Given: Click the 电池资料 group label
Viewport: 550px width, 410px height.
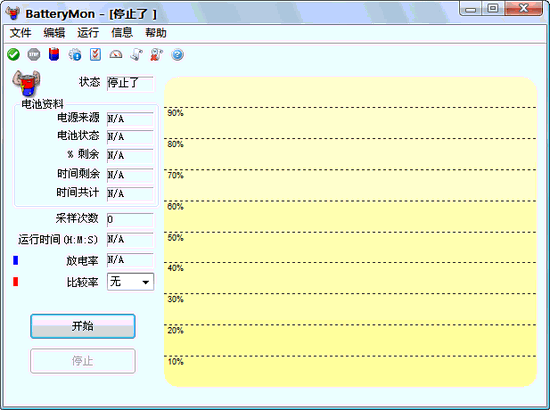Looking at the screenshot, I should 42,104.
